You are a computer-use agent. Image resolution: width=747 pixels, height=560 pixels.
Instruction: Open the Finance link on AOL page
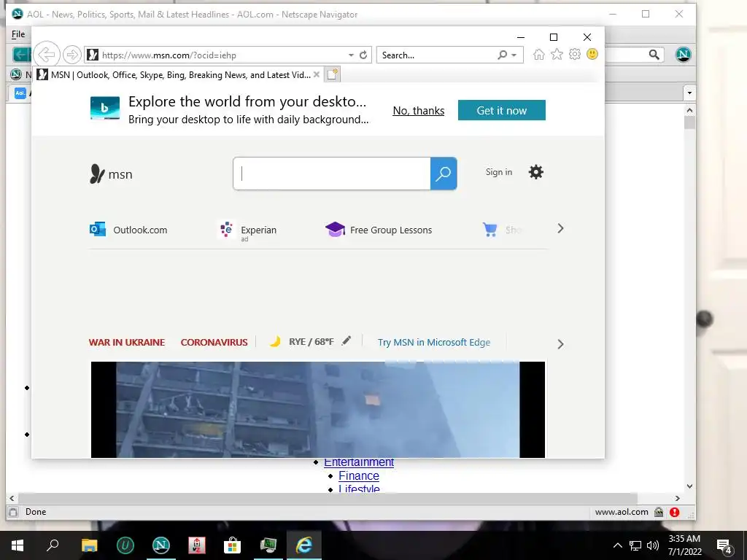(x=359, y=475)
